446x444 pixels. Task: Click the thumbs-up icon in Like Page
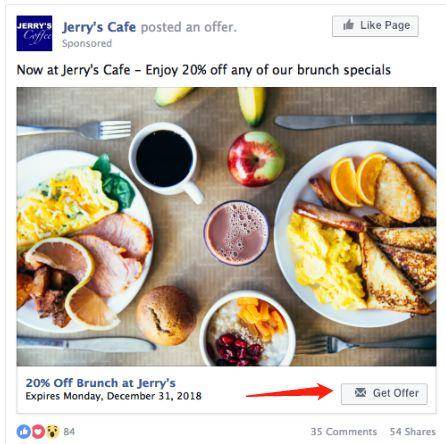pyautogui.click(x=348, y=25)
